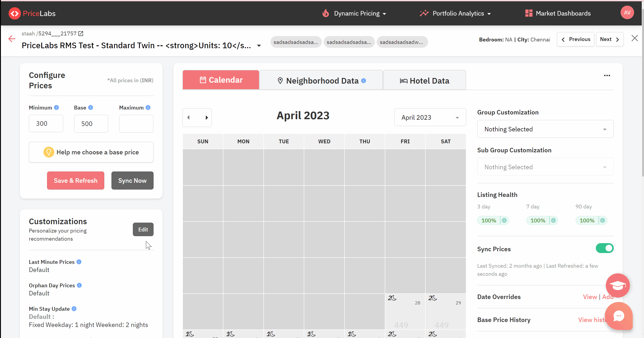Click the 90 day health info icon
The height and width of the screenshot is (338, 644).
[603, 220]
